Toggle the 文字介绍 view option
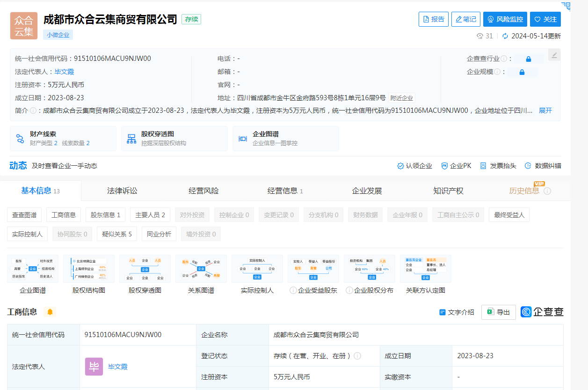588x390 pixels. [x=457, y=312]
